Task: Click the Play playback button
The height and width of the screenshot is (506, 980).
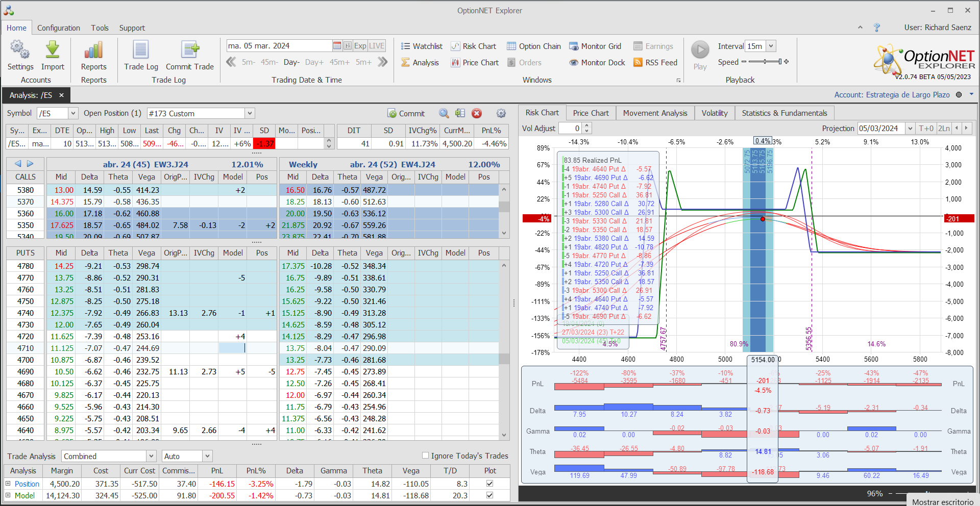Action: (700, 50)
